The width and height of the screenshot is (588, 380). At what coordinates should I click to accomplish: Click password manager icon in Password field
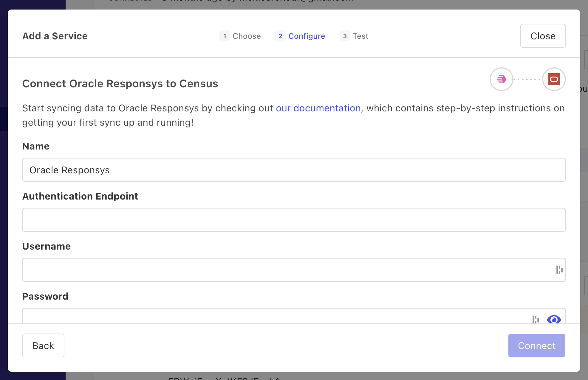(x=536, y=319)
